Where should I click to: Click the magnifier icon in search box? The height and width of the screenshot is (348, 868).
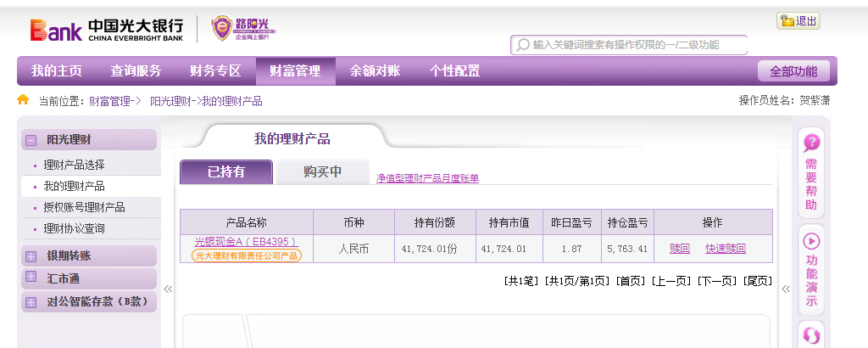pos(522,45)
